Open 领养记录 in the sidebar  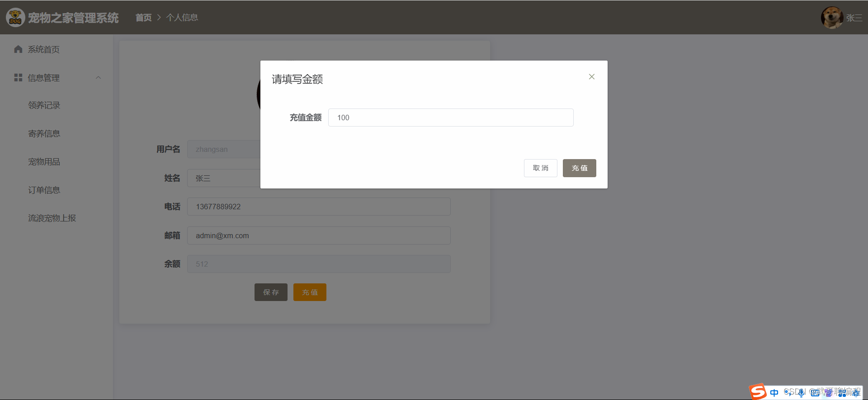point(44,105)
